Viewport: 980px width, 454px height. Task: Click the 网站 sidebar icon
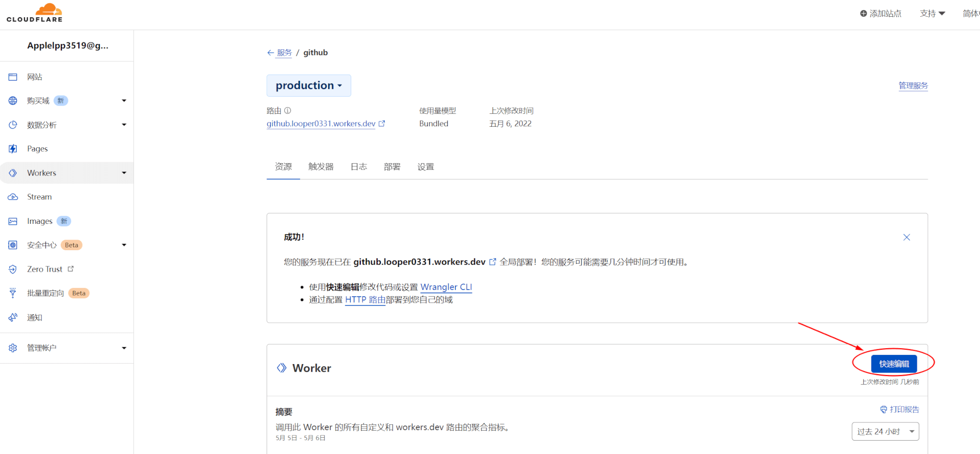13,77
